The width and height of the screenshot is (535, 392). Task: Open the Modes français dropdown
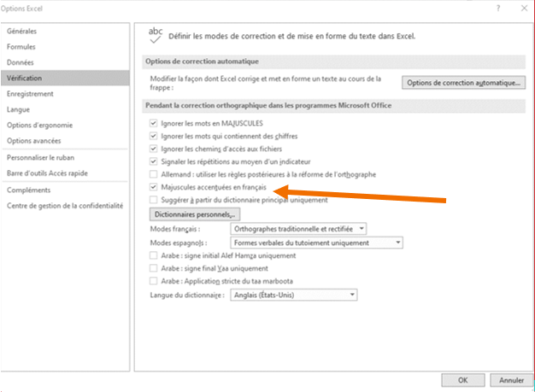pos(299,229)
